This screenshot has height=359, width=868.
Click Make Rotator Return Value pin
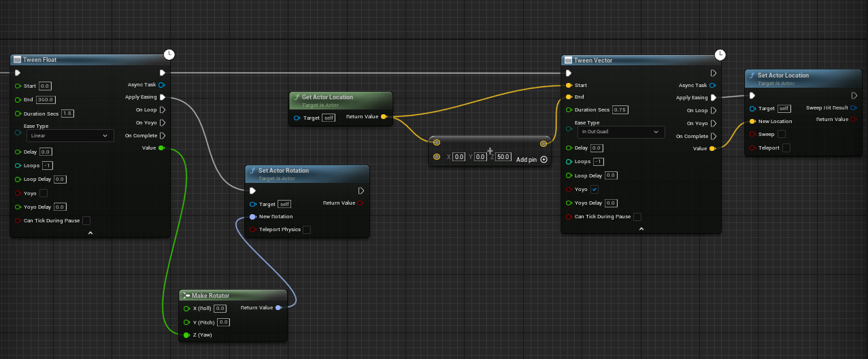(x=278, y=308)
